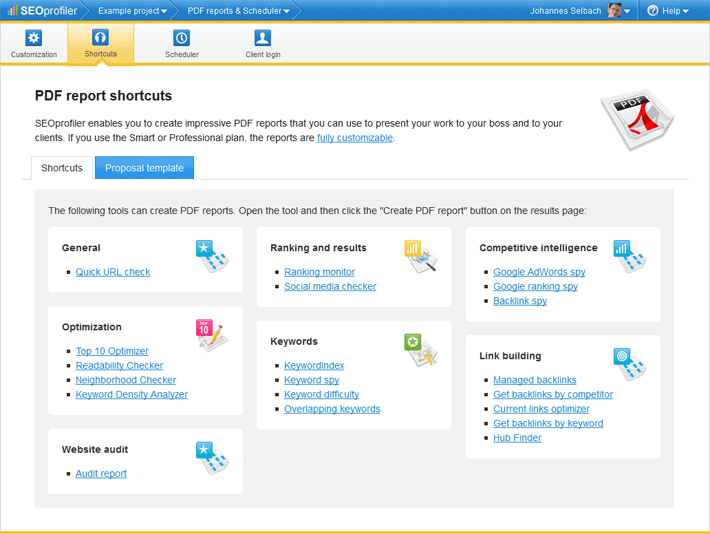
Task: Click the Competitive intelligence heading
Action: click(538, 248)
